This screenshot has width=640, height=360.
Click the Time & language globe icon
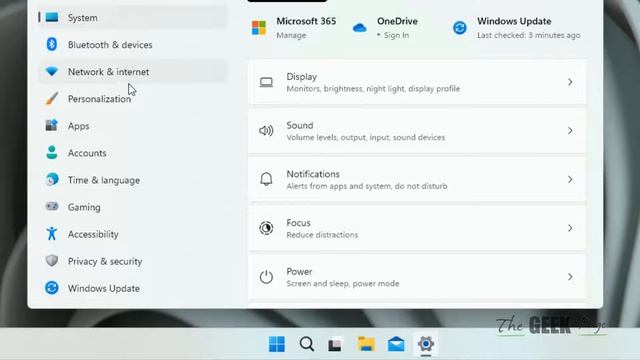tap(52, 179)
